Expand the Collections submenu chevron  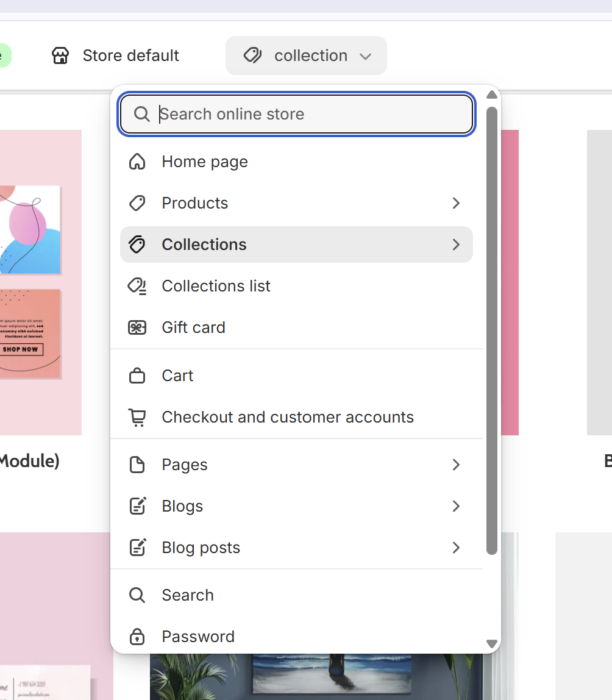[456, 245]
